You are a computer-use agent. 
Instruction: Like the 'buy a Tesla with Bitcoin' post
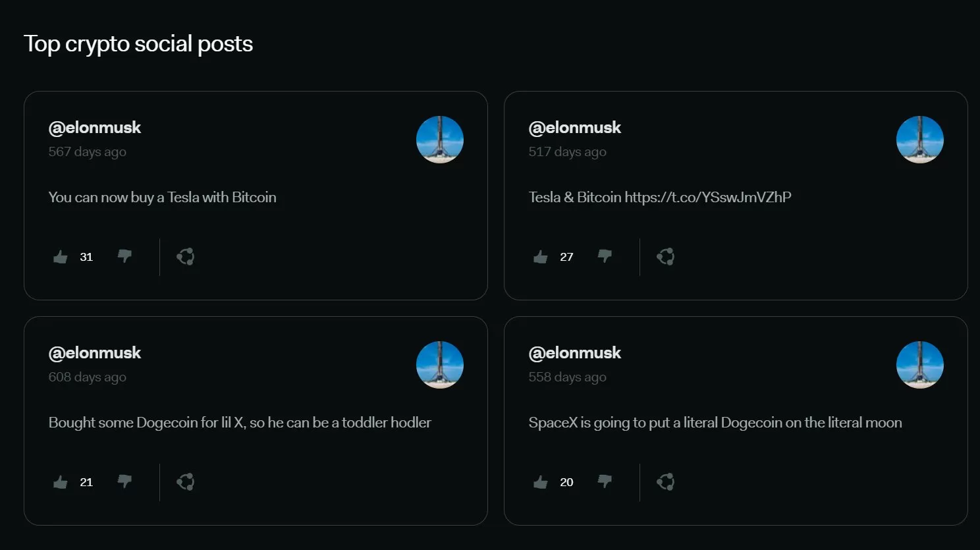61,257
